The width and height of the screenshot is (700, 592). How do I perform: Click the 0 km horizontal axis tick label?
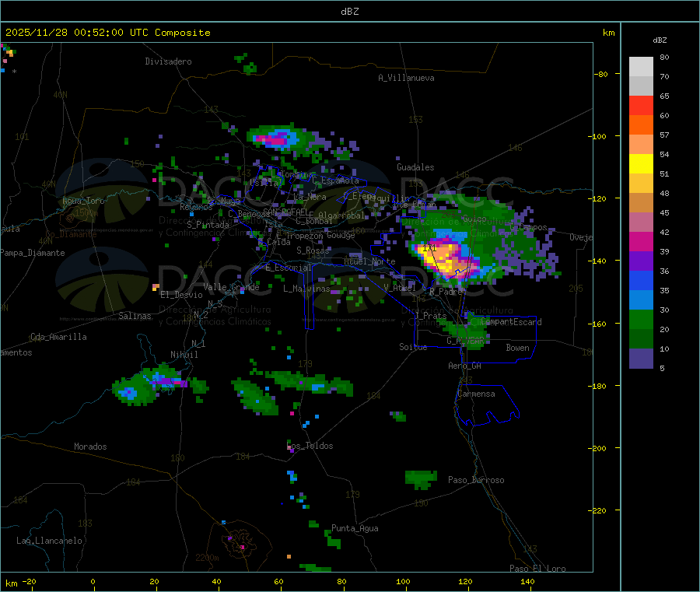(x=93, y=581)
